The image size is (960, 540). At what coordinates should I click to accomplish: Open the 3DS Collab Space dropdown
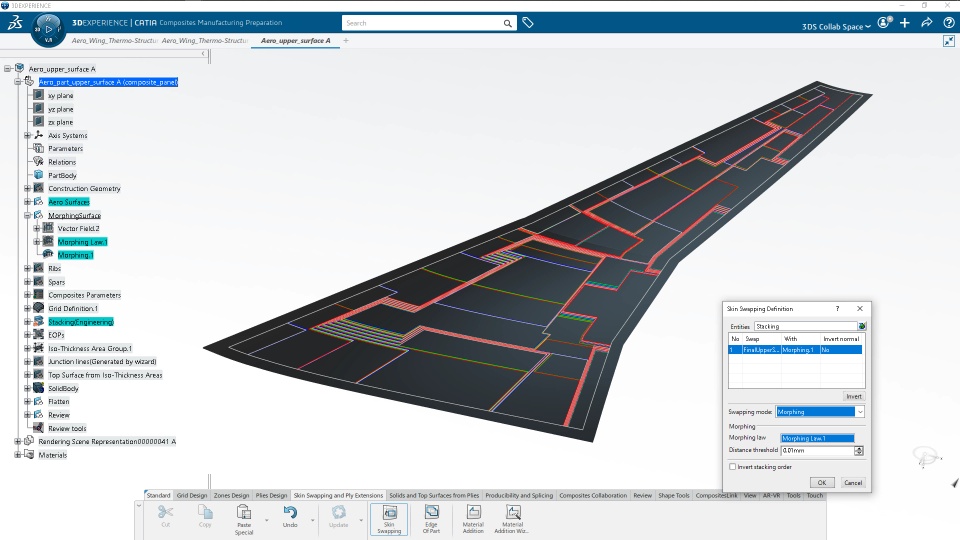tap(836, 26)
